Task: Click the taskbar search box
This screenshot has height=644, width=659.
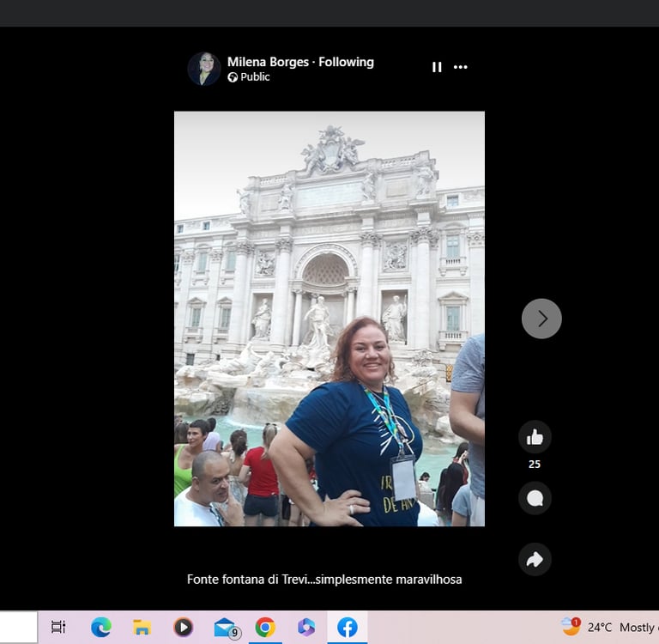Action: point(19,627)
